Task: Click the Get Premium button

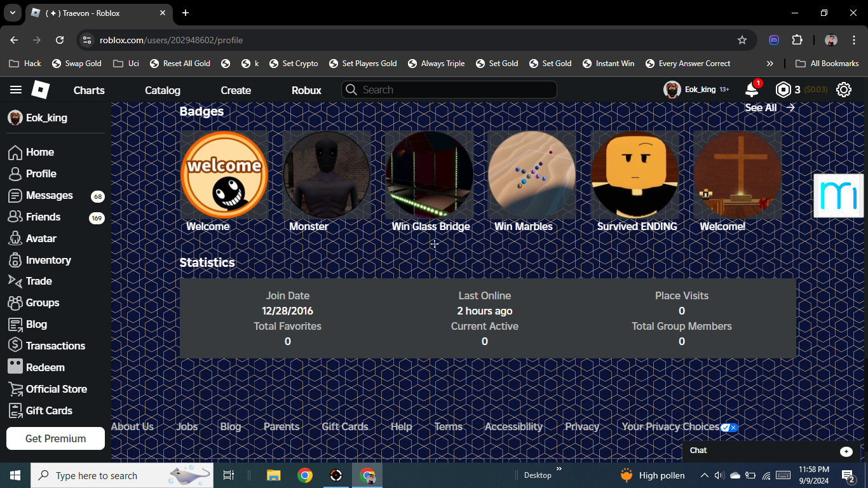Action: click(x=55, y=438)
